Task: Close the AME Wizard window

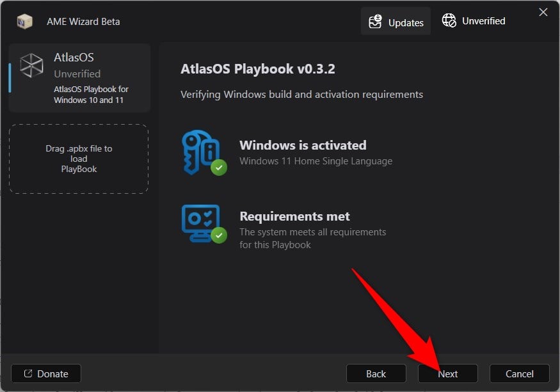Action: point(543,13)
